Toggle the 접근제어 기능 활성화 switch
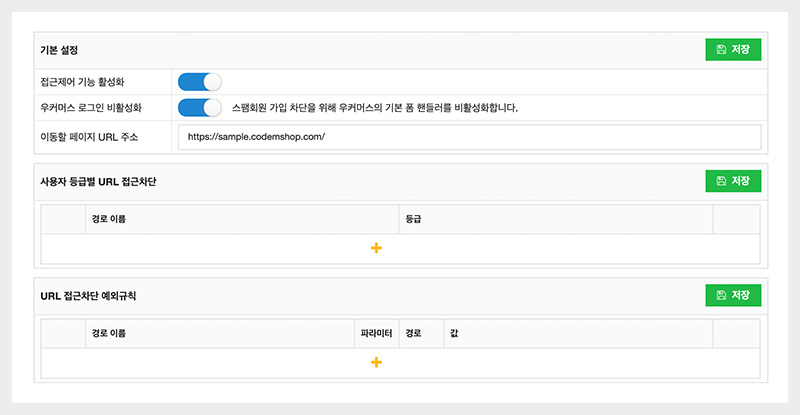The width and height of the screenshot is (800, 415). pyautogui.click(x=199, y=81)
